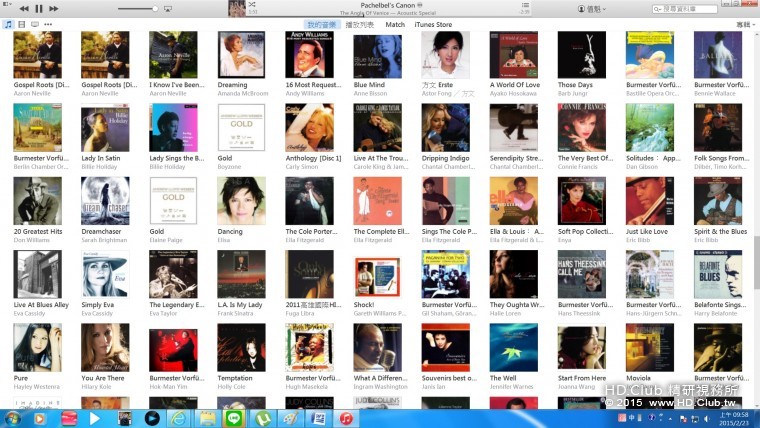Screen dimensions: 760x428
Task: Seek in the playback progress bar
Action: 388,16
